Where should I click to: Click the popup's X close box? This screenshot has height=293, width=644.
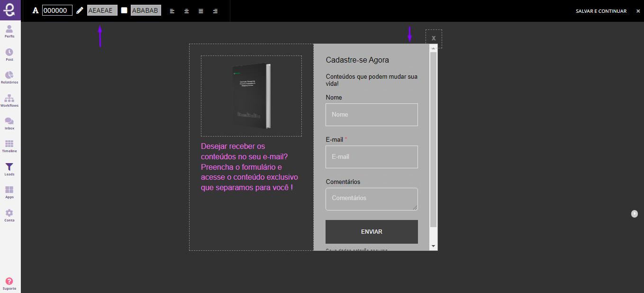tap(434, 38)
